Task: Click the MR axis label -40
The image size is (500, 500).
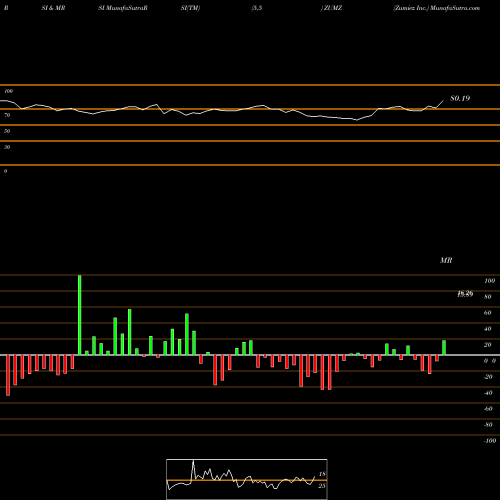Action: [x=488, y=393]
